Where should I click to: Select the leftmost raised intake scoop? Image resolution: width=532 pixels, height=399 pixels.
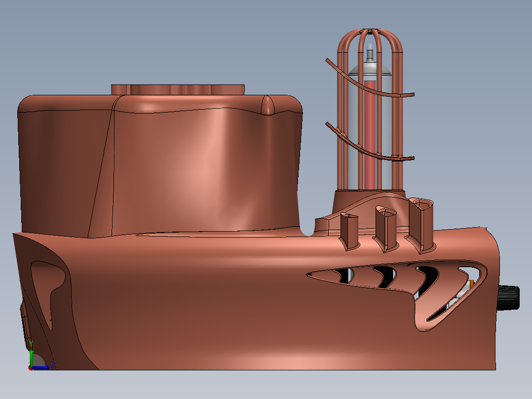pyautogui.click(x=349, y=230)
